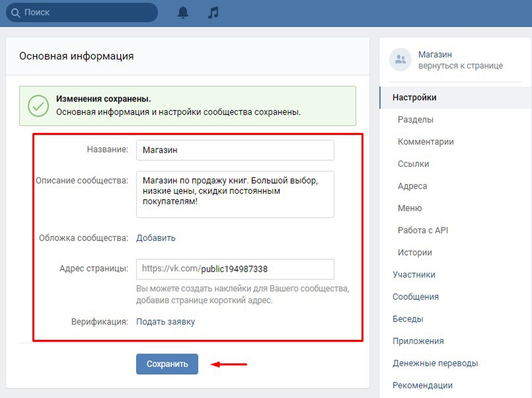
Task: Click Добавить to add community cover
Action: pyautogui.click(x=156, y=238)
